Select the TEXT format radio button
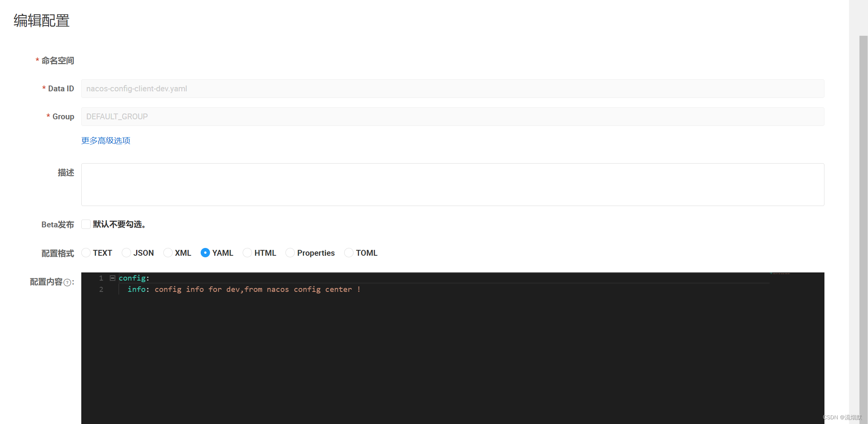Viewport: 868px width, 424px height. tap(86, 253)
